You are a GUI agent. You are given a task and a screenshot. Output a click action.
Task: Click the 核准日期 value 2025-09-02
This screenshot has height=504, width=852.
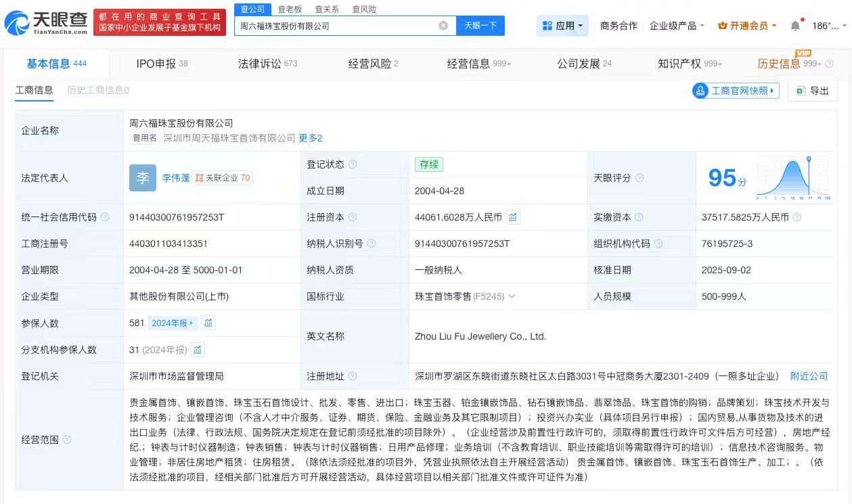(726, 270)
